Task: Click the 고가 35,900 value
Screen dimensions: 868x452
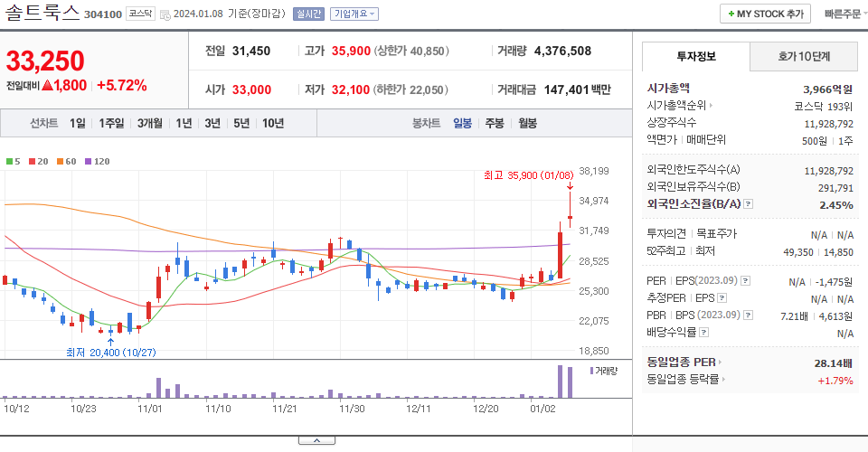Action: (x=351, y=51)
